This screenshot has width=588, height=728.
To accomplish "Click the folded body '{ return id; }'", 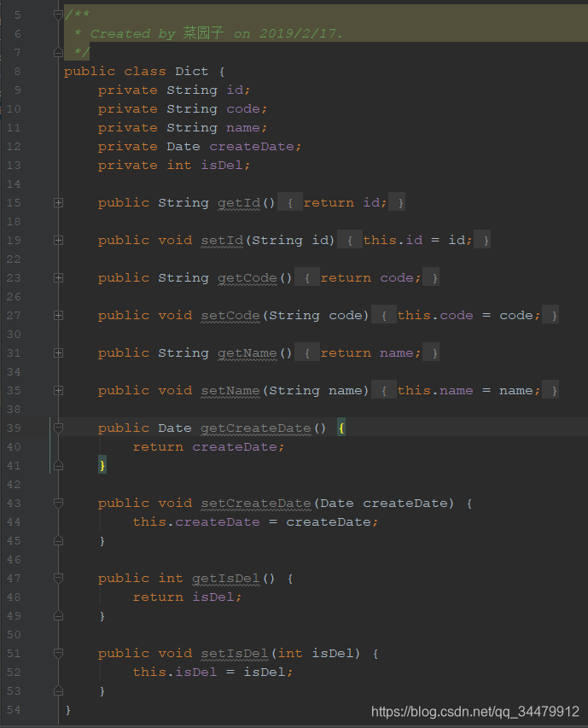I will (x=341, y=203).
